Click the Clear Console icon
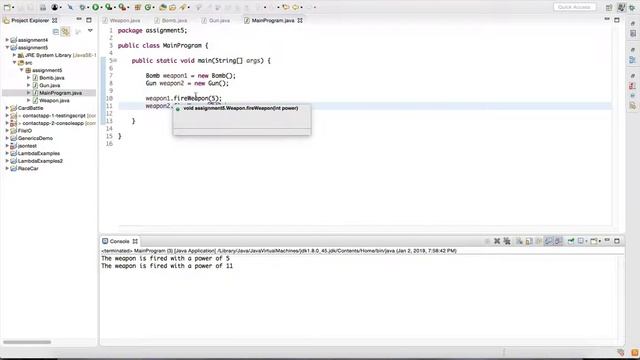 [519, 241]
